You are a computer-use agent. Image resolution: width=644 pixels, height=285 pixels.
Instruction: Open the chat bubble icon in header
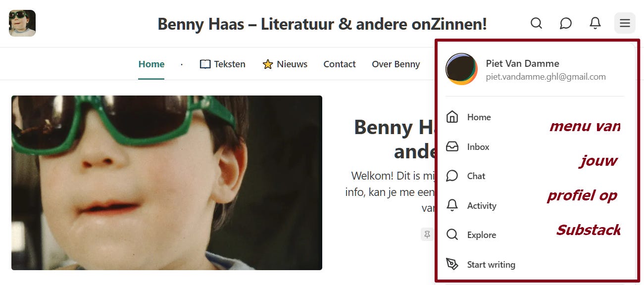(x=566, y=23)
